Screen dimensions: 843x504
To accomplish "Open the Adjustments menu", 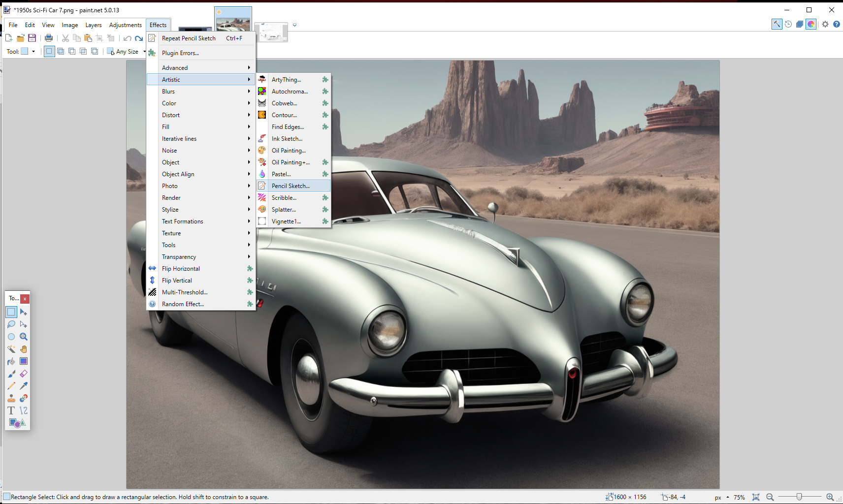I will (126, 25).
